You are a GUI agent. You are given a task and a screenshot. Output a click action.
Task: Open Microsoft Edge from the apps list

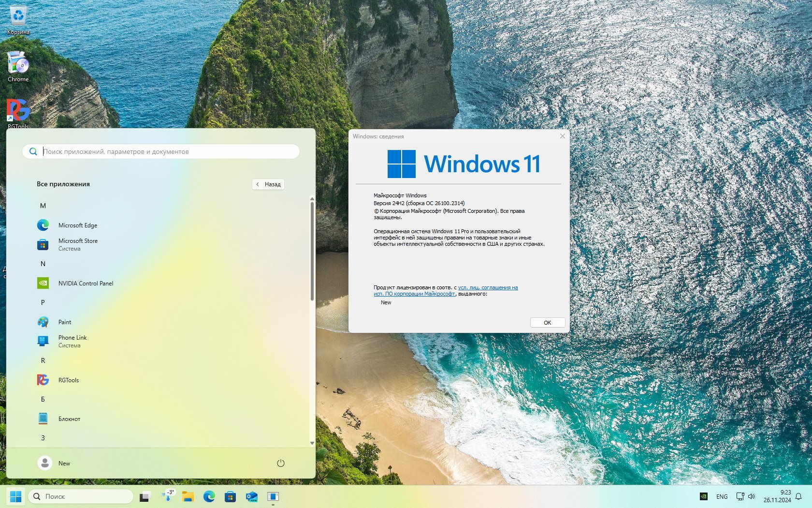[77, 225]
